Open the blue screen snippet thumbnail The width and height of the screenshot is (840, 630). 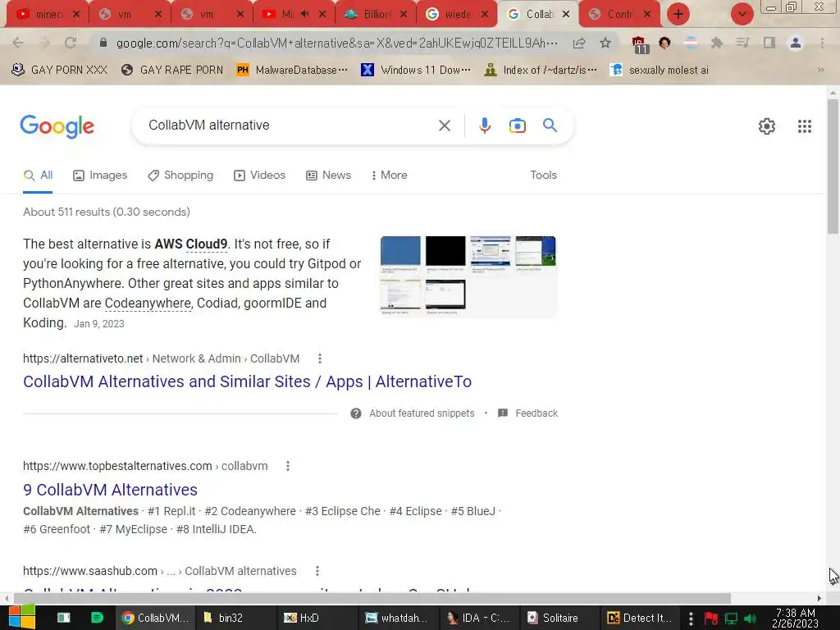(x=400, y=251)
